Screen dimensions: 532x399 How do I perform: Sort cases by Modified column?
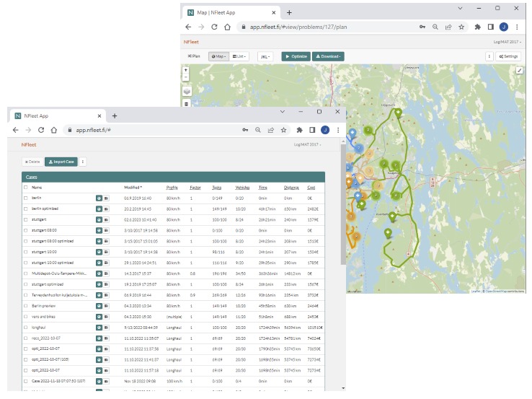point(133,188)
